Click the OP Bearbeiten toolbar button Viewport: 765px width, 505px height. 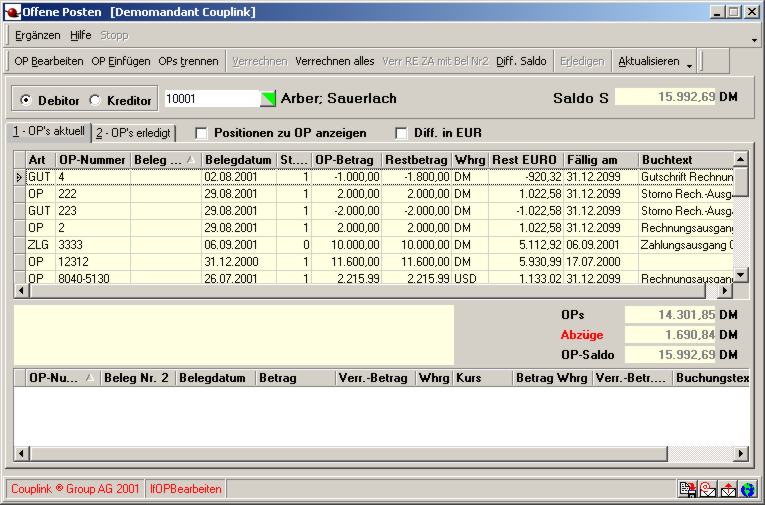pyautogui.click(x=48, y=61)
